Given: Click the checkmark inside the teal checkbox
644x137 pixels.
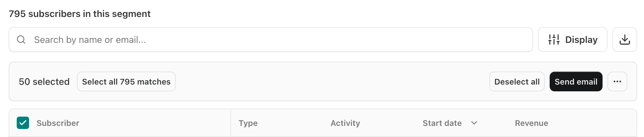Looking at the screenshot, I should tap(23, 123).
